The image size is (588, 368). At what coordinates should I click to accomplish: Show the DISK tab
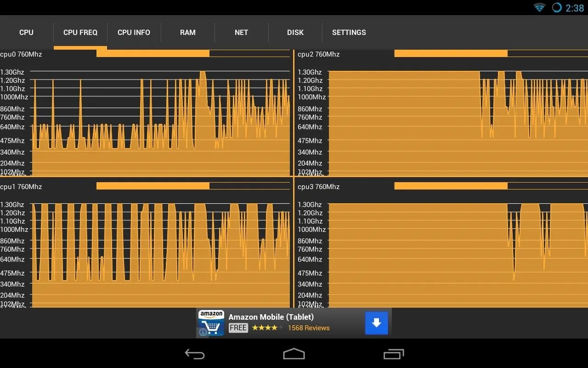295,33
